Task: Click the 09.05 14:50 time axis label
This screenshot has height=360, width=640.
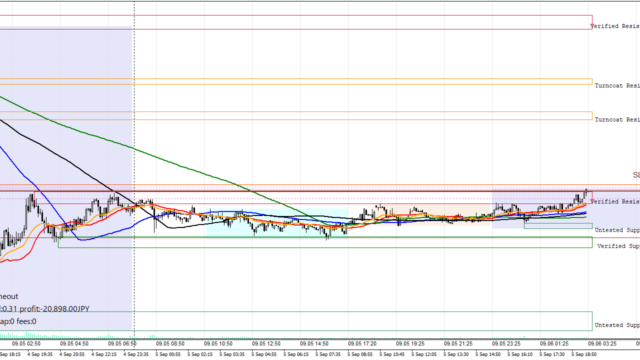Action: [x=314, y=344]
